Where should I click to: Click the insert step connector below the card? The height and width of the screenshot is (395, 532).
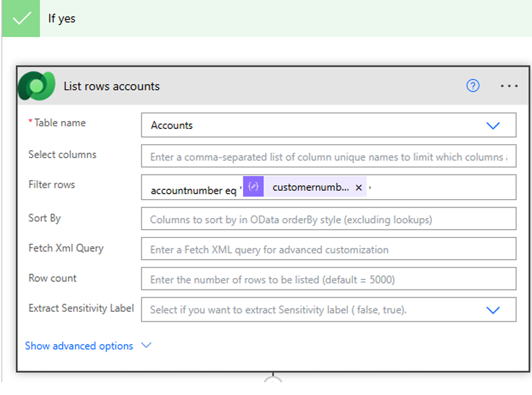[273, 381]
